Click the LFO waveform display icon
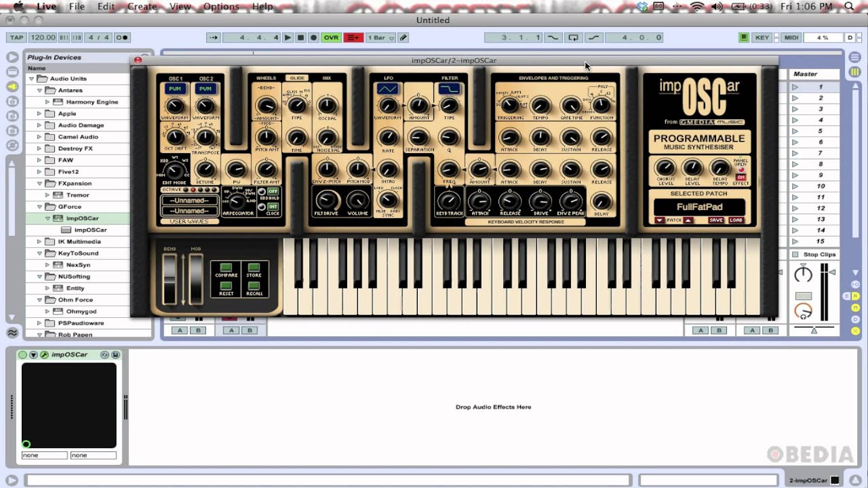The height and width of the screenshot is (488, 868). tap(388, 89)
